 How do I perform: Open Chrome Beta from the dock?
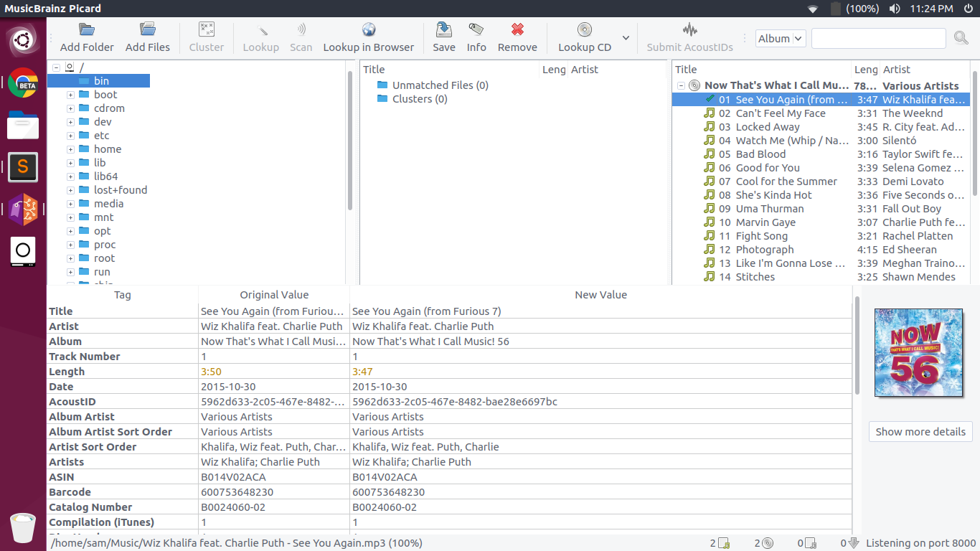(23, 83)
